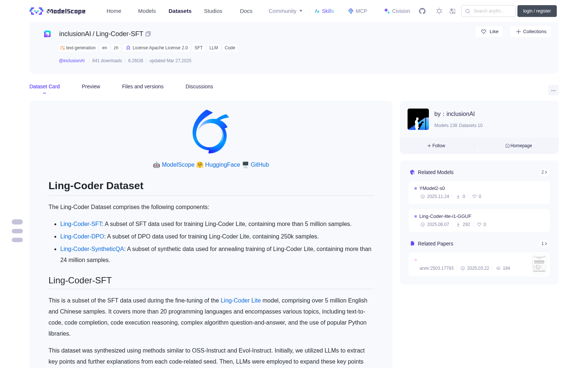The width and height of the screenshot is (588, 368).
Task: Open the three-dots more options menu
Action: (x=553, y=90)
